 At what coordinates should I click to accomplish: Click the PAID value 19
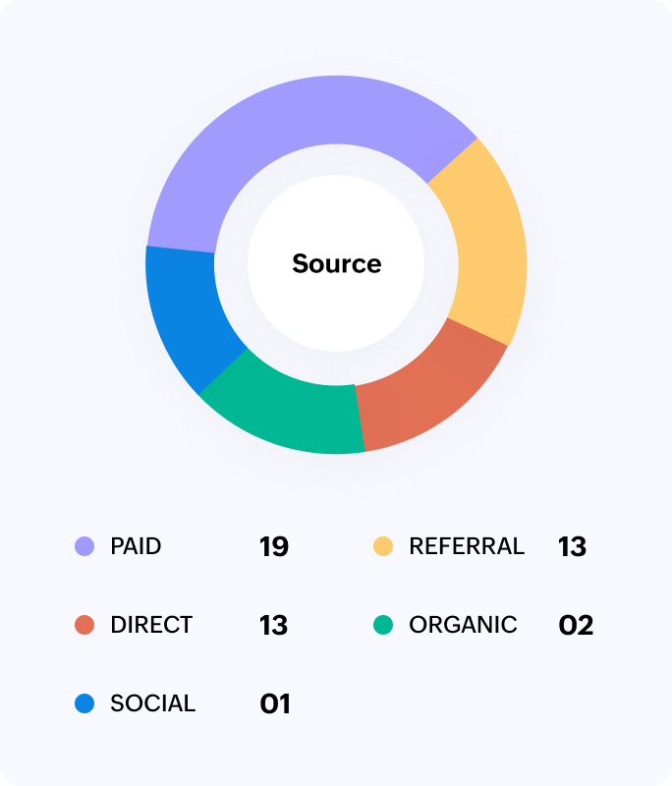click(x=274, y=547)
